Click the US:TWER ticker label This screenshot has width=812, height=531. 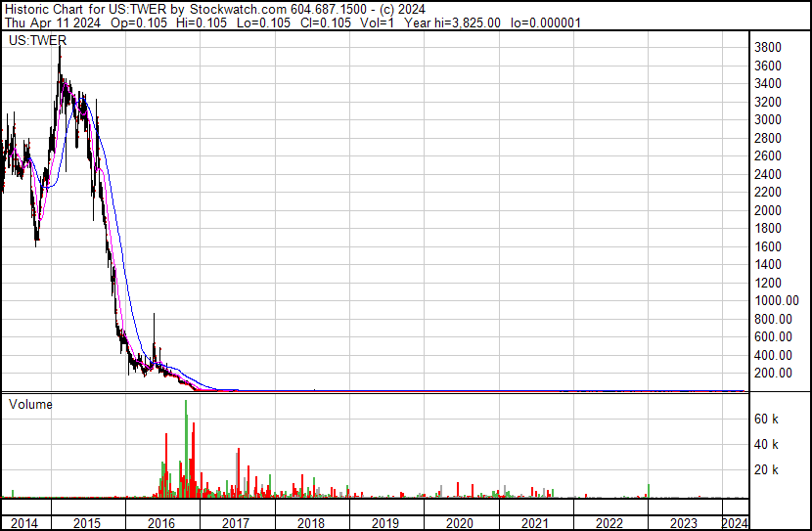(x=38, y=40)
